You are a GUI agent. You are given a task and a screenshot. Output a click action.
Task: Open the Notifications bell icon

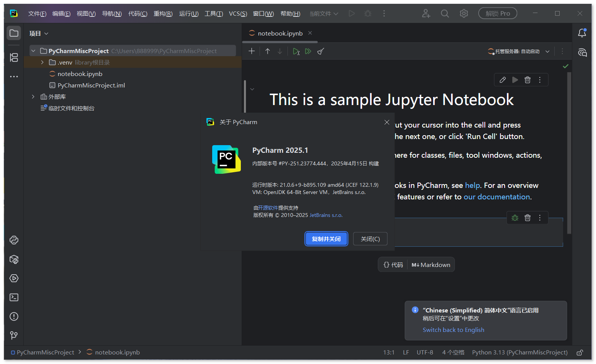[x=582, y=33]
